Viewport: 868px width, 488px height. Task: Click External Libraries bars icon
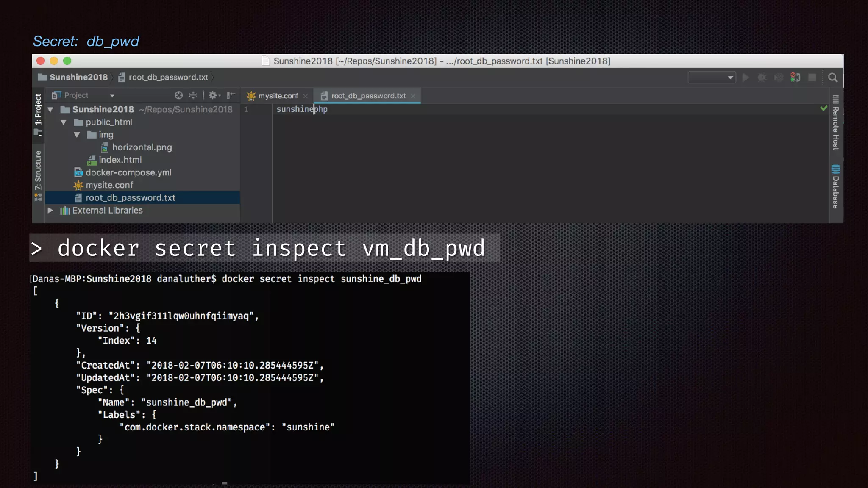65,211
